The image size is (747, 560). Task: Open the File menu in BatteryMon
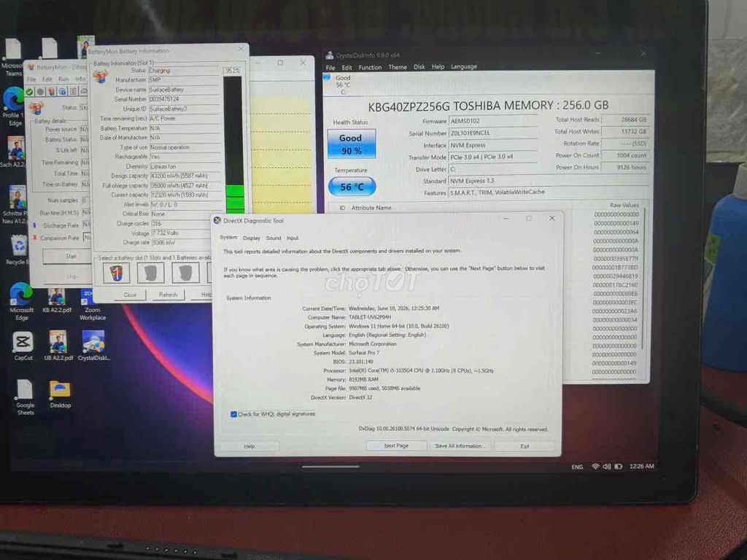point(31,79)
